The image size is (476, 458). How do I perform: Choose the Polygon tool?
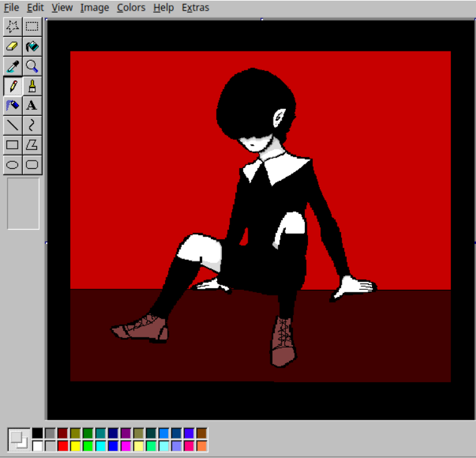[32, 145]
